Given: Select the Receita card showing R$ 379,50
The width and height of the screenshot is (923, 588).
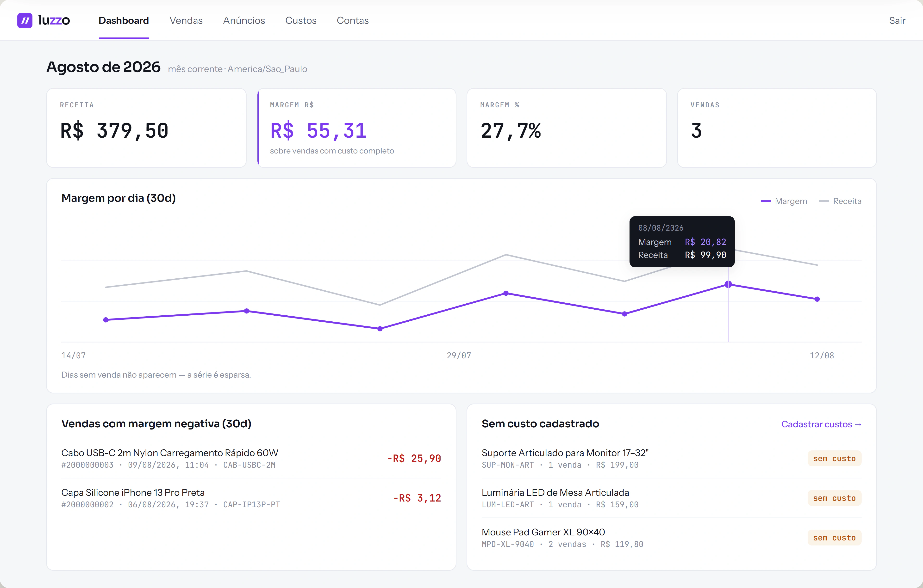Looking at the screenshot, I should click(146, 128).
